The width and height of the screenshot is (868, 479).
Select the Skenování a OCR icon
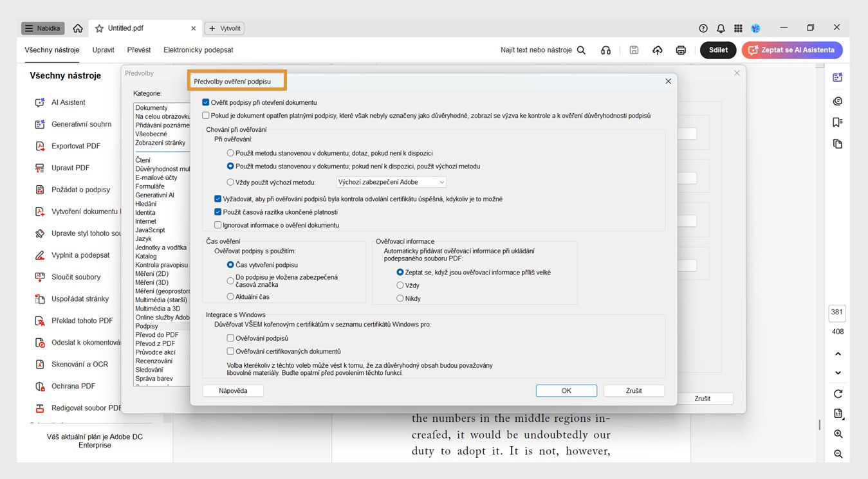40,365
